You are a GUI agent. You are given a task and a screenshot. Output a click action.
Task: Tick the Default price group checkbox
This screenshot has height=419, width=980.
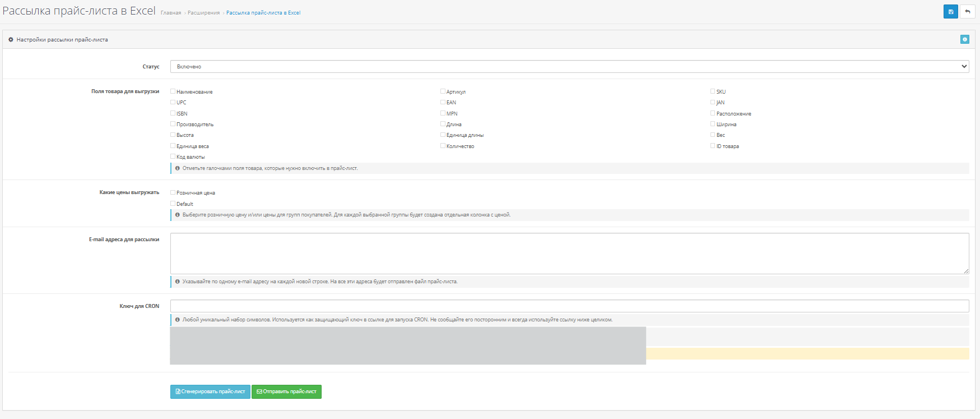173,204
